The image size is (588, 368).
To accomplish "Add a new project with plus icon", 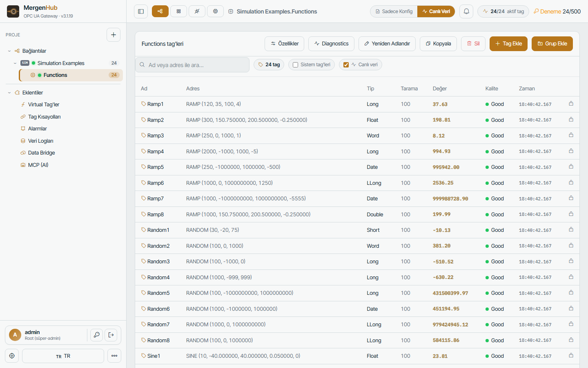I will click(x=114, y=35).
